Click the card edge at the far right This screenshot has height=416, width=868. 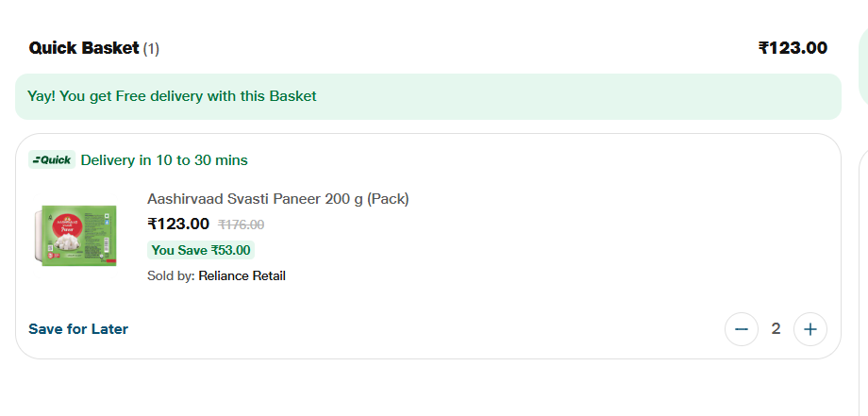pyautogui.click(x=862, y=283)
